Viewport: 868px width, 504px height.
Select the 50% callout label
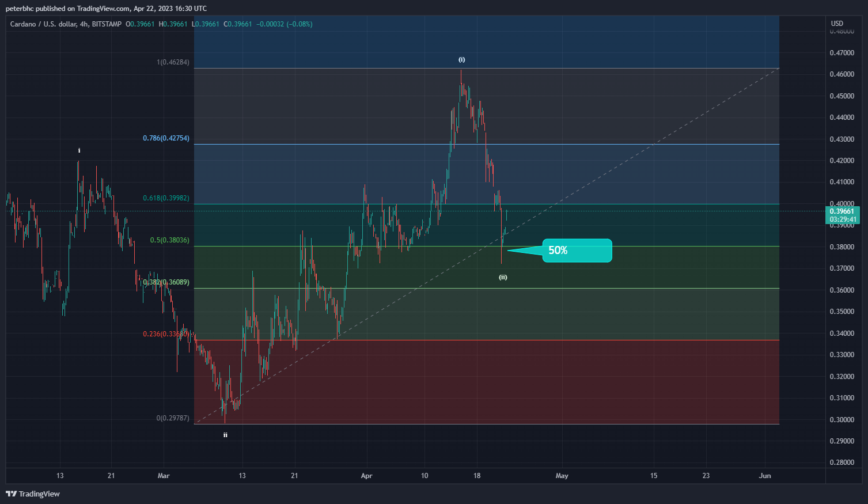click(577, 251)
